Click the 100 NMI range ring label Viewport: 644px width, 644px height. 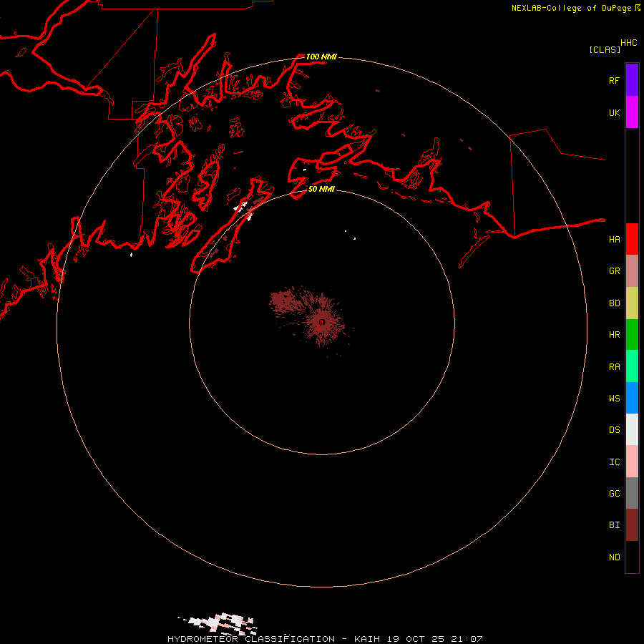pyautogui.click(x=321, y=57)
